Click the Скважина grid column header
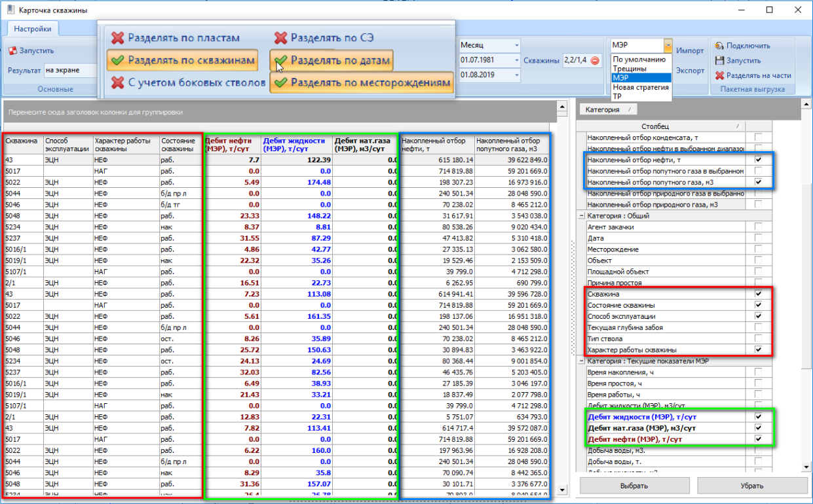813x504 pixels. (x=23, y=144)
